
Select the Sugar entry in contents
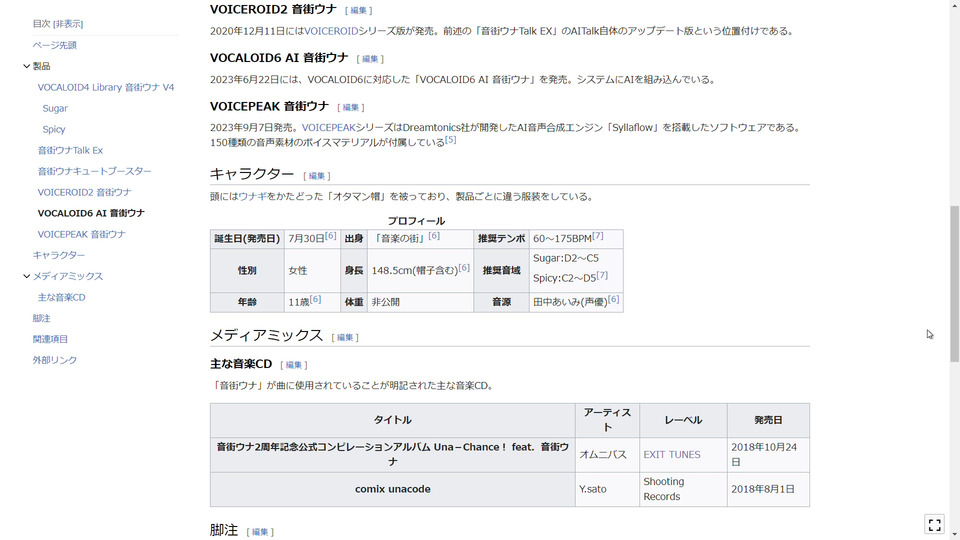[x=55, y=108]
